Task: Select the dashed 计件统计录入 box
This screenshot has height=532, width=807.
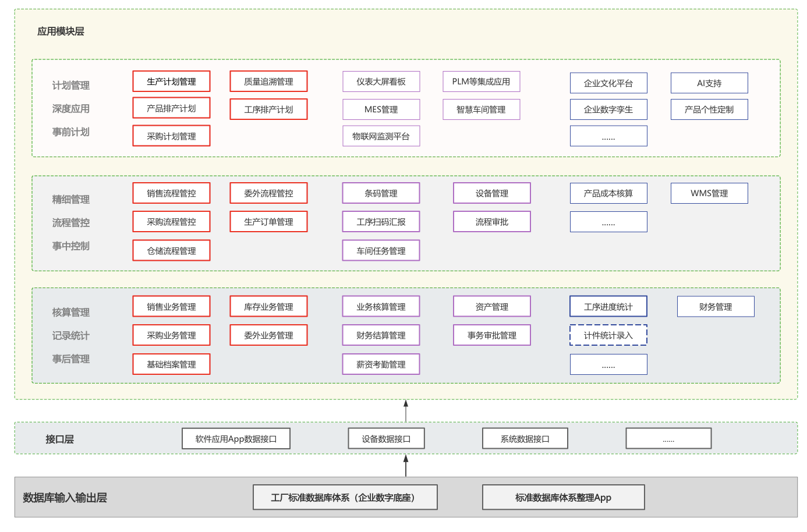Action: pos(608,335)
